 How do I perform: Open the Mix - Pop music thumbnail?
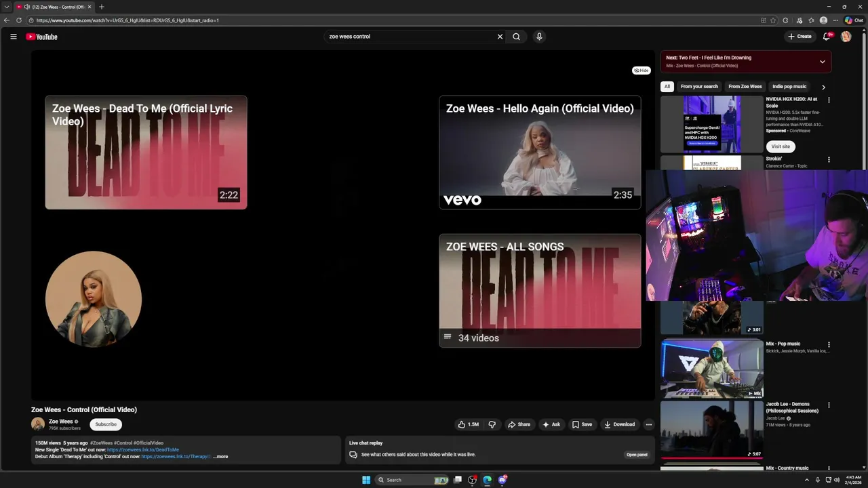[712, 369]
